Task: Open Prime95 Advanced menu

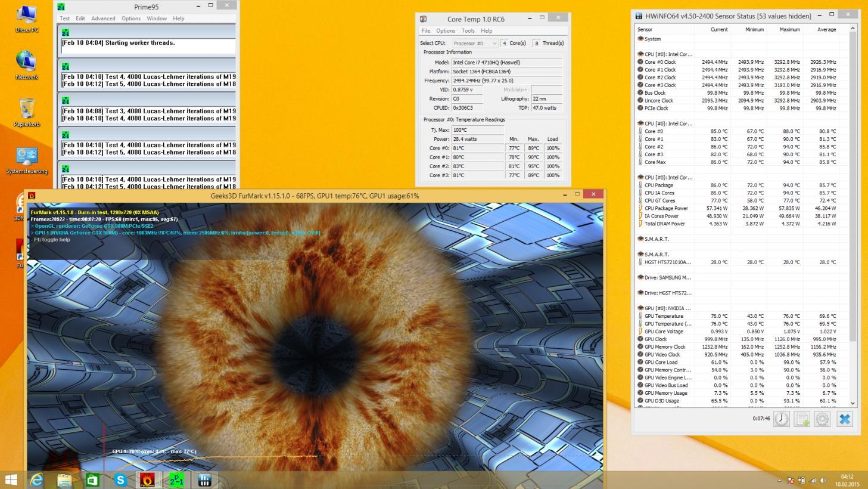Action: coord(103,18)
